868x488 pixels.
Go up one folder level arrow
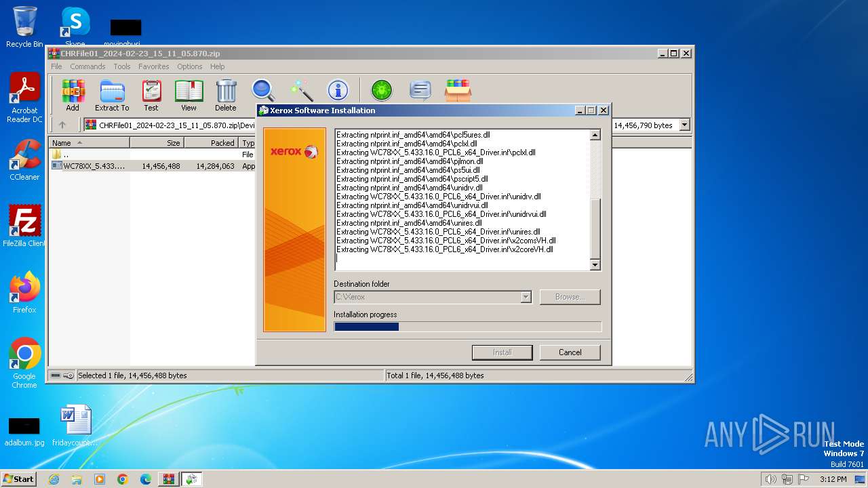62,125
